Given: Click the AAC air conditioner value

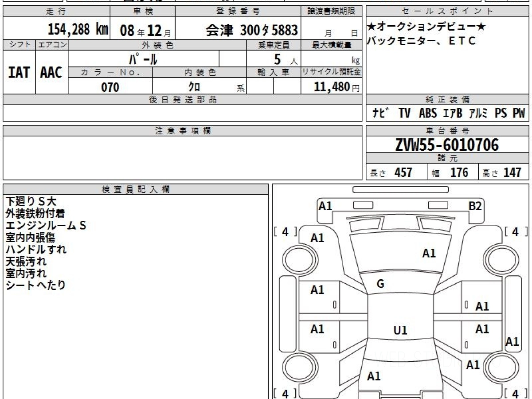Looking at the screenshot, I should (x=51, y=73).
